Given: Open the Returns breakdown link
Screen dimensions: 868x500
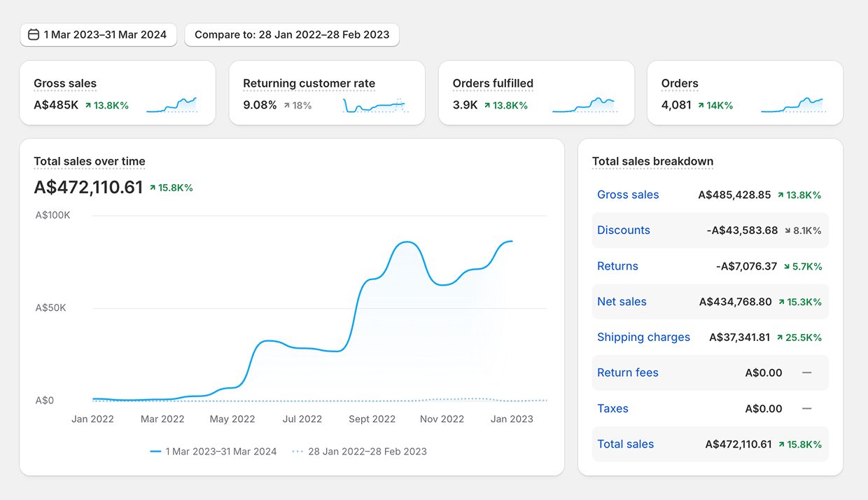Looking at the screenshot, I should pyautogui.click(x=617, y=266).
